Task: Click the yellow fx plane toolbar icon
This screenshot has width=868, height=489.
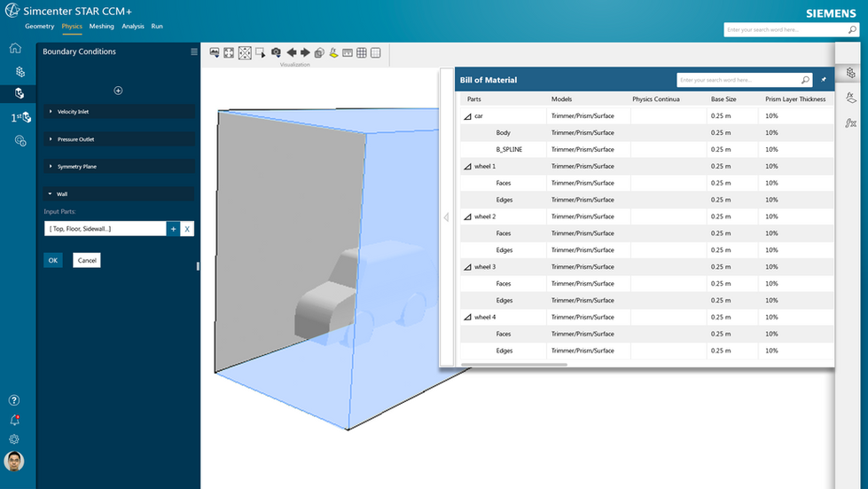Action: pos(333,52)
